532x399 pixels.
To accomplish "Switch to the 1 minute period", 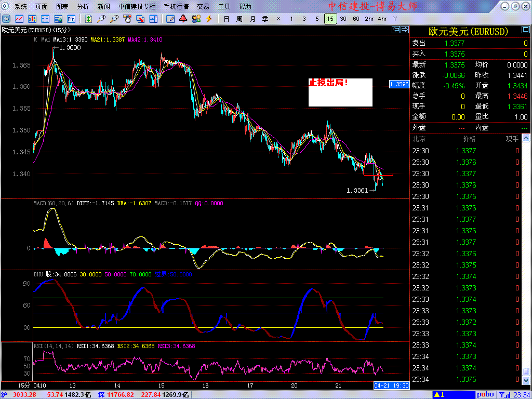I will tap(291, 19).
